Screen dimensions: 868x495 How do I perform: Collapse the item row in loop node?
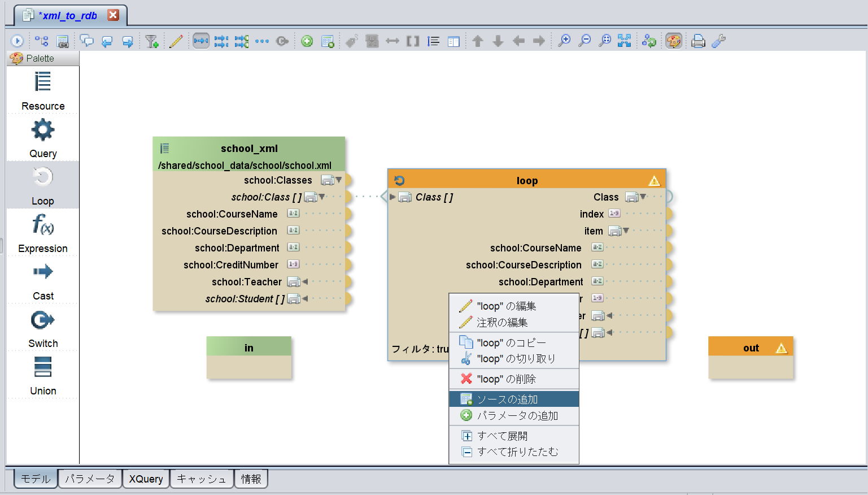[x=626, y=231]
